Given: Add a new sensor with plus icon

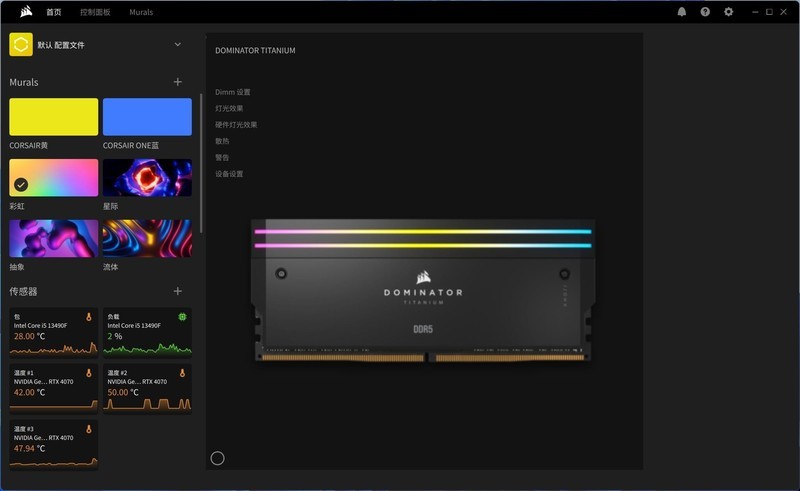Looking at the screenshot, I should click(178, 291).
